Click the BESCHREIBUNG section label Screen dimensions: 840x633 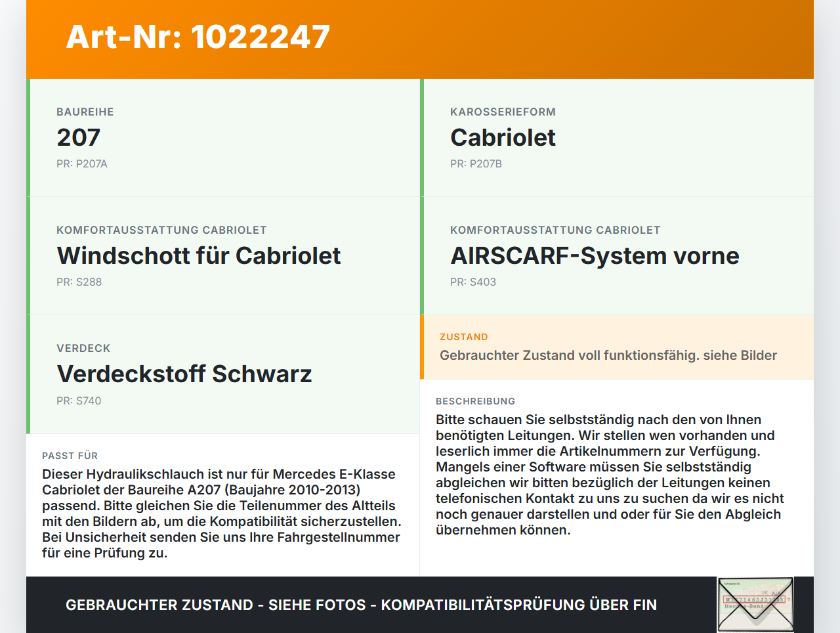tap(476, 401)
